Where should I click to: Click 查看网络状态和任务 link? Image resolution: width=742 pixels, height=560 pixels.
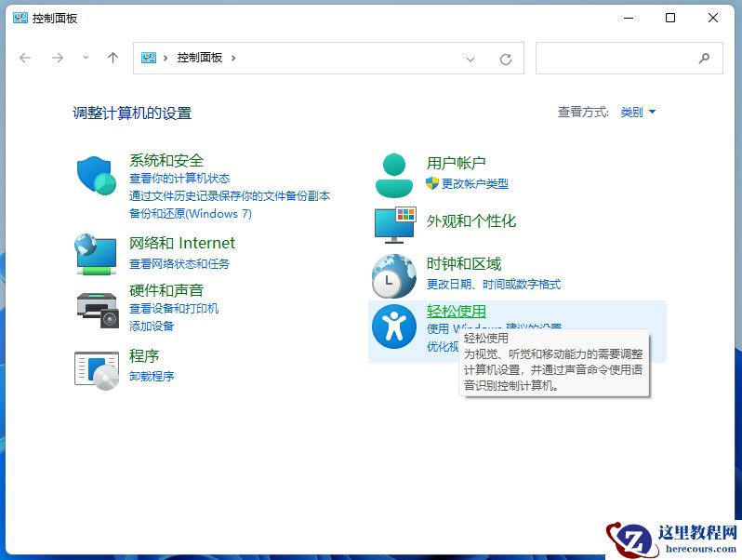coord(179,263)
